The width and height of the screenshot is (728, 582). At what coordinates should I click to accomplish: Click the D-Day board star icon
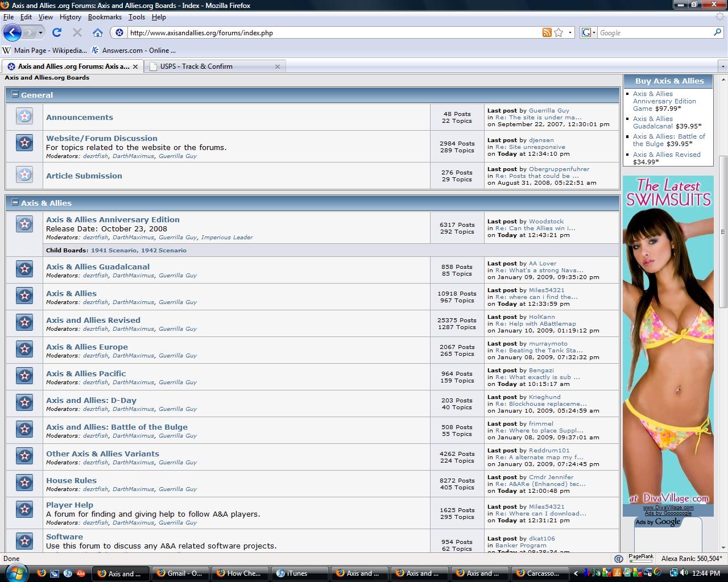point(24,402)
